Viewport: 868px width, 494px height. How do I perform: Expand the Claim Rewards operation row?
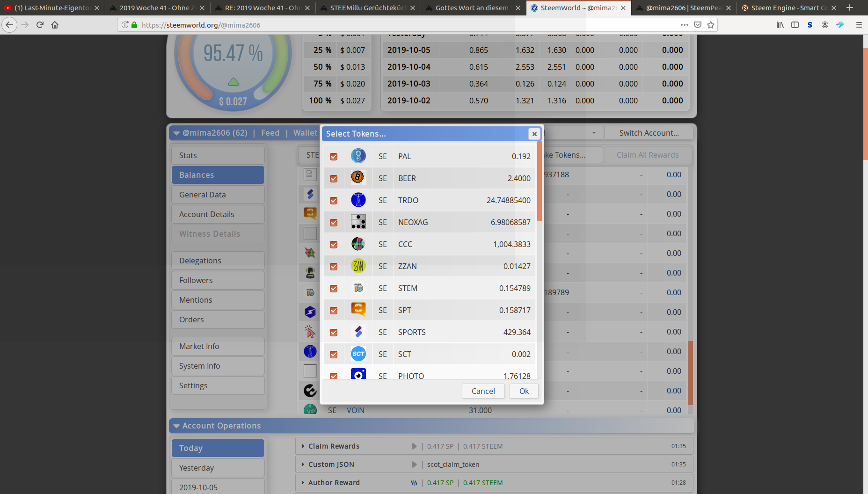click(303, 446)
